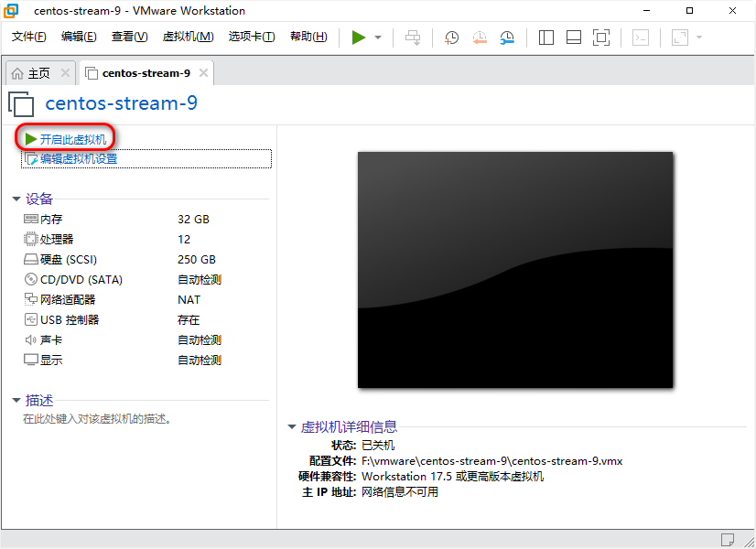Viewport: 756px width, 549px height.
Task: Click the NAT network value
Action: point(189,300)
